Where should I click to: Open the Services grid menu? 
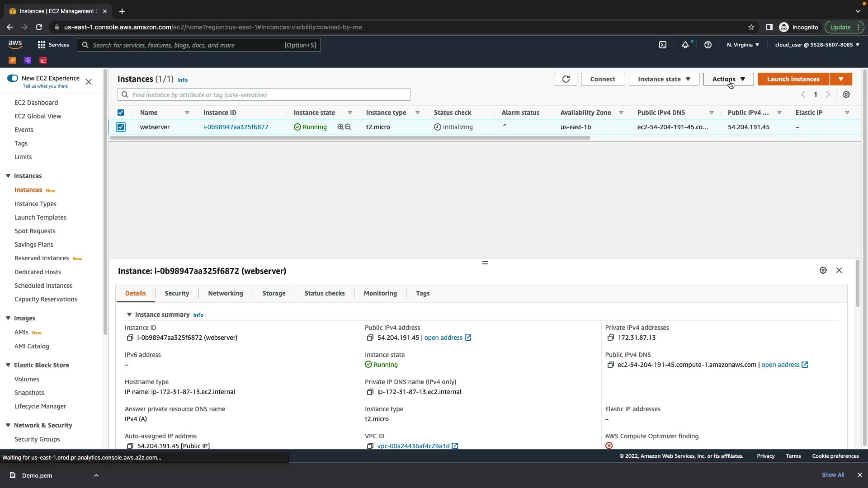click(53, 45)
